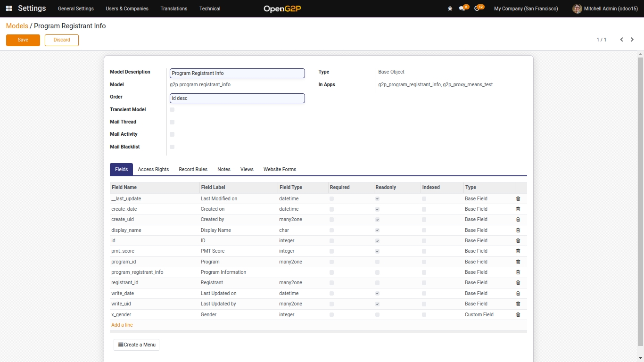This screenshot has width=644, height=362.
Task: Open the Technical menu
Action: click(x=210, y=8)
